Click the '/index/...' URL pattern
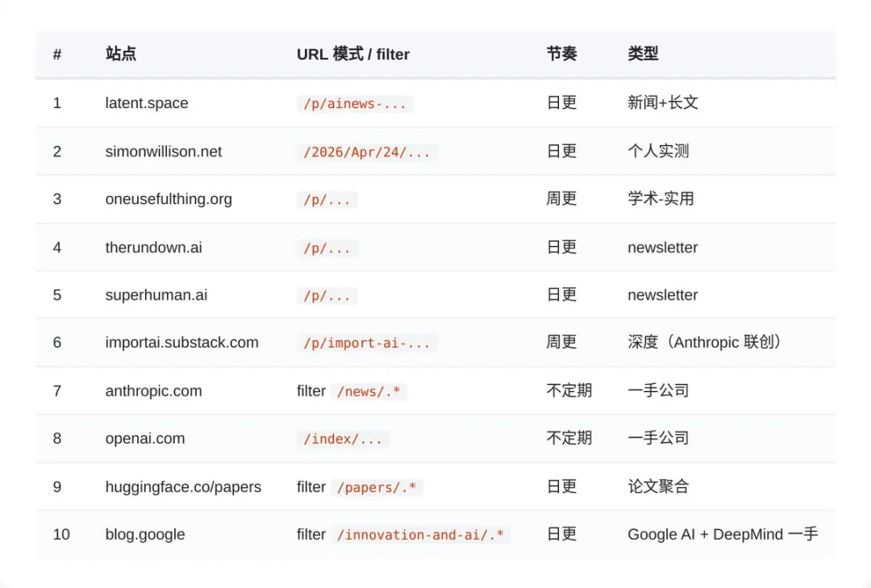This screenshot has height=588, width=871. tap(343, 439)
